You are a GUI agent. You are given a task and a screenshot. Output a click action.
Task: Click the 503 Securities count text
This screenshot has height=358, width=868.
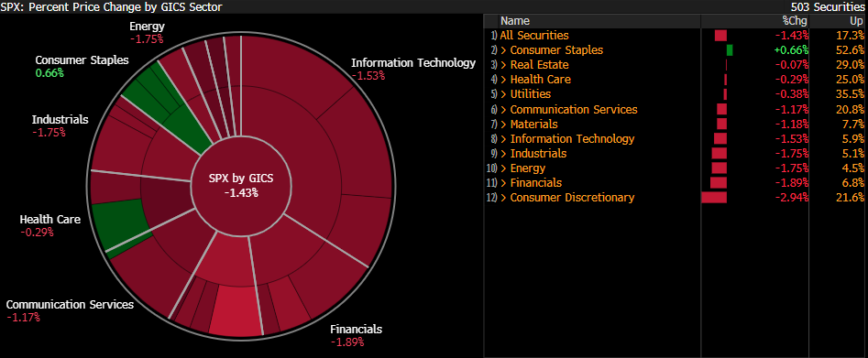pyautogui.click(x=827, y=6)
